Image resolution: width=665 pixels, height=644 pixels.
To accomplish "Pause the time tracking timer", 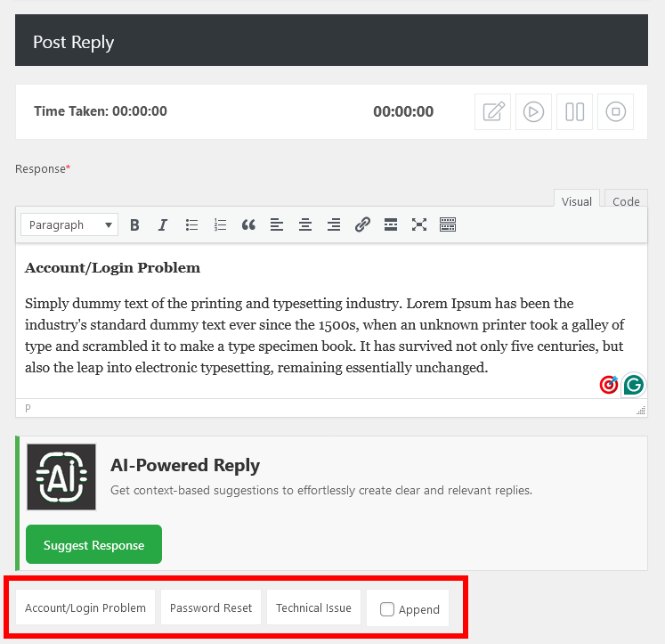I will point(574,112).
